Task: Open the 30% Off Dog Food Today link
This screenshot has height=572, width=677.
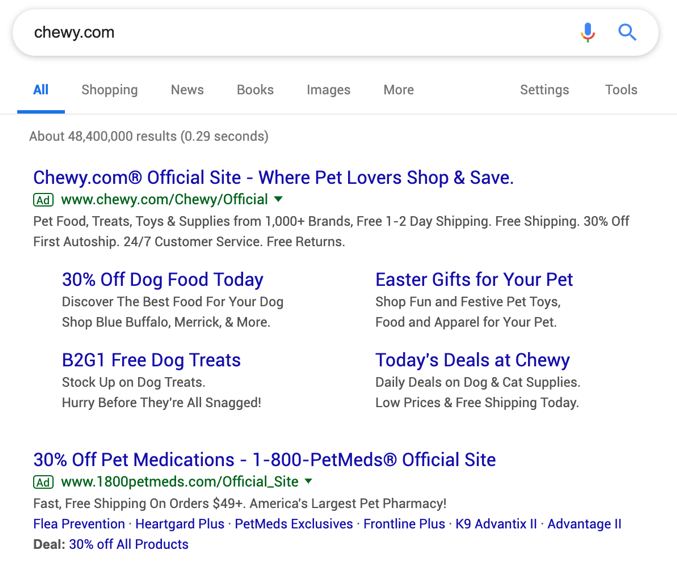Action: coord(162,280)
